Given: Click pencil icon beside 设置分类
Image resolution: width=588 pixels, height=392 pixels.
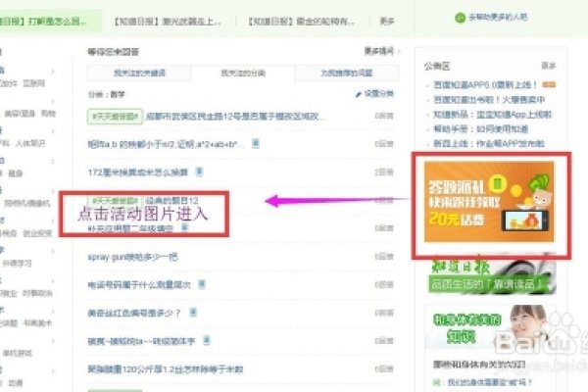Looking at the screenshot, I should (358, 94).
